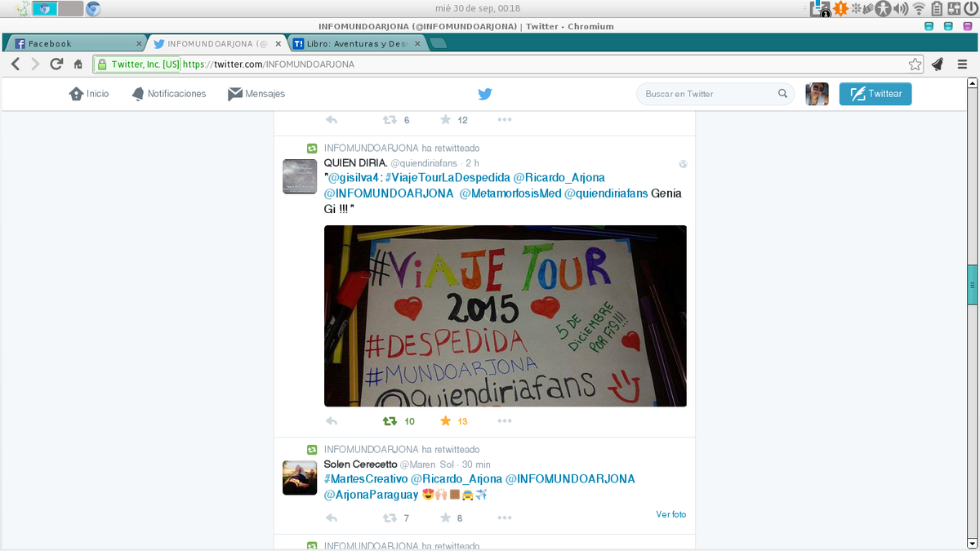This screenshot has width=980, height=551.
Task: Click the 30 min timestamp
Action: (476, 464)
